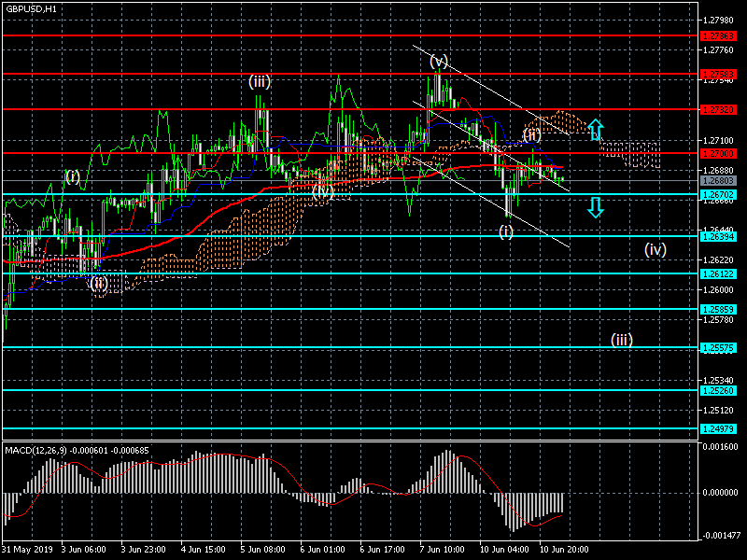
Task: Click the 4 Jun 15:00 time label
Action: pos(203,550)
